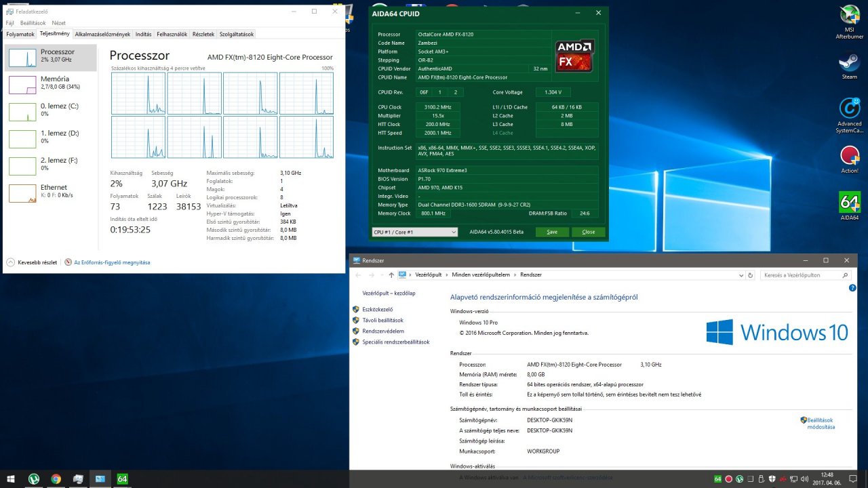Open the Beállítások menu in Task Manager

33,23
